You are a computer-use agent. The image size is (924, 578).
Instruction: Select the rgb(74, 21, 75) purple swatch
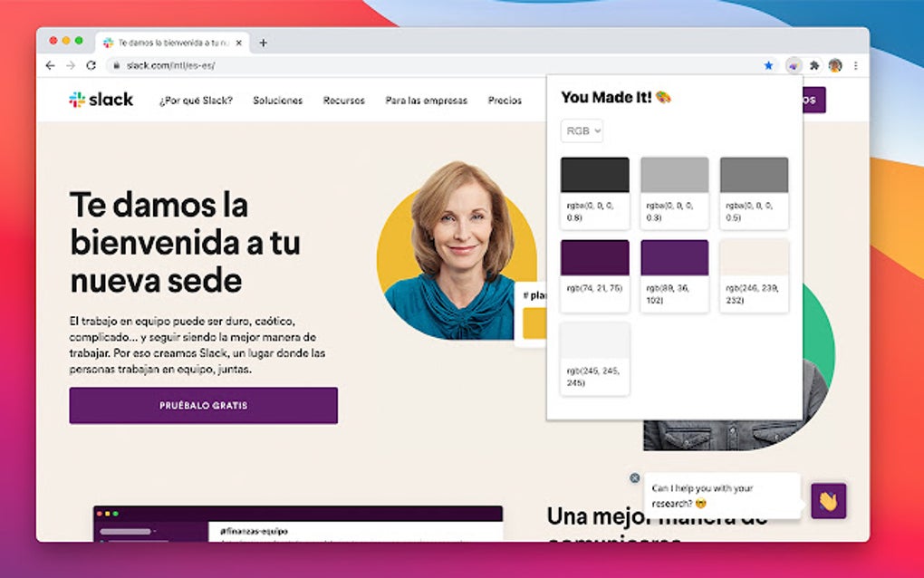tap(593, 256)
